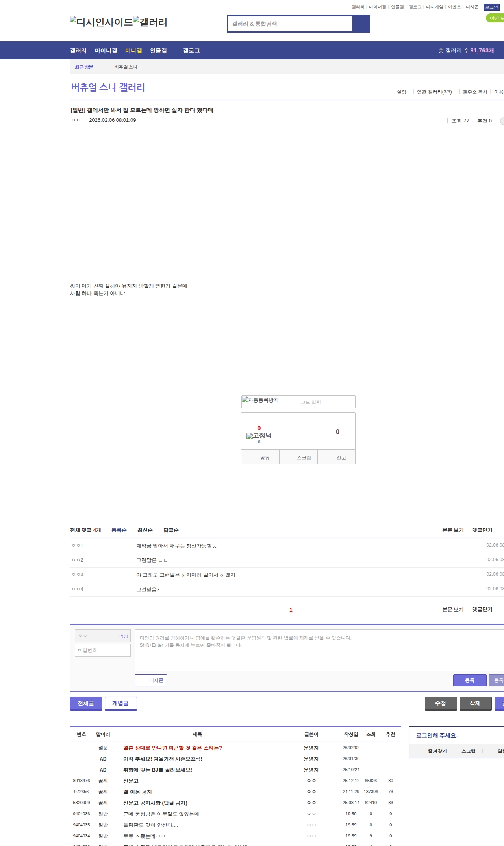504x846 pixels.
Task: Expand the 최근방문 recent visits bar
Action: [x=84, y=67]
